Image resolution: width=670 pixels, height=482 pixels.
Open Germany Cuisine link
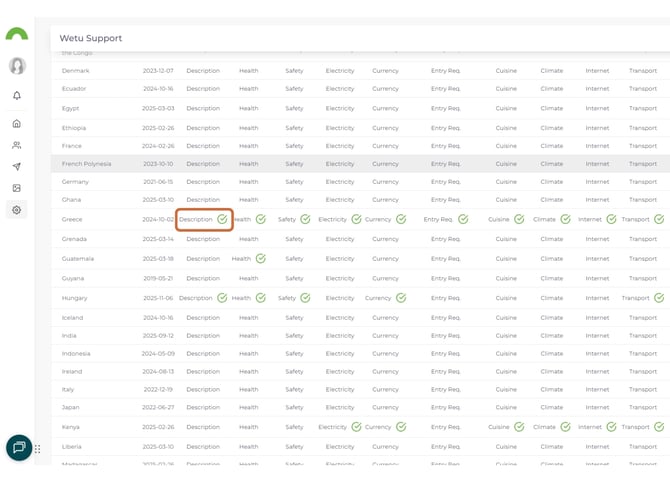(x=506, y=182)
